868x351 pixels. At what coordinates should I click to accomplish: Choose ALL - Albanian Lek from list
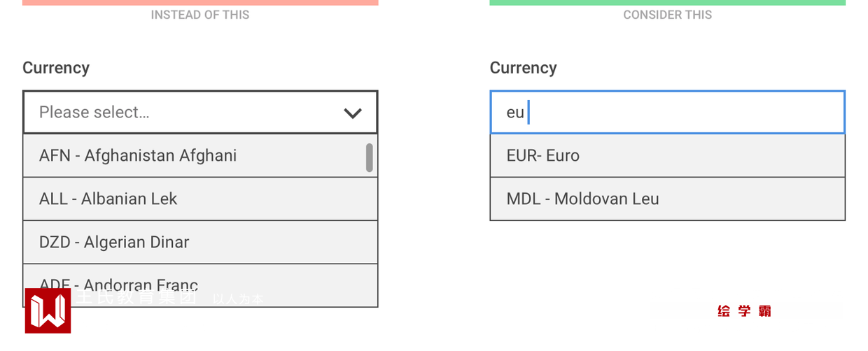coord(108,199)
